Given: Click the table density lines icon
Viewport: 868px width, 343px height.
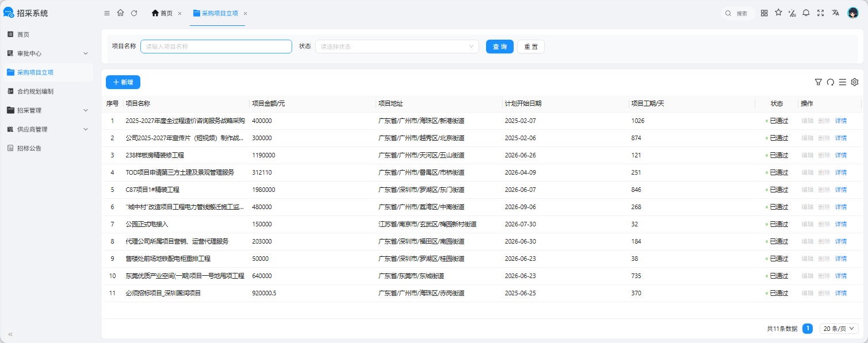Looking at the screenshot, I should pyautogui.click(x=843, y=82).
